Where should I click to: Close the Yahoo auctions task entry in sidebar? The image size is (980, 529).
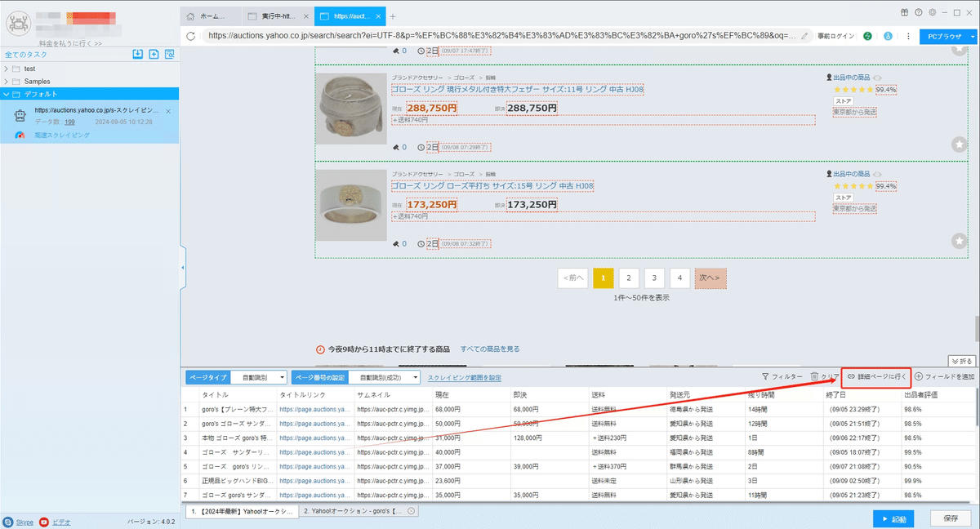pyautogui.click(x=168, y=110)
